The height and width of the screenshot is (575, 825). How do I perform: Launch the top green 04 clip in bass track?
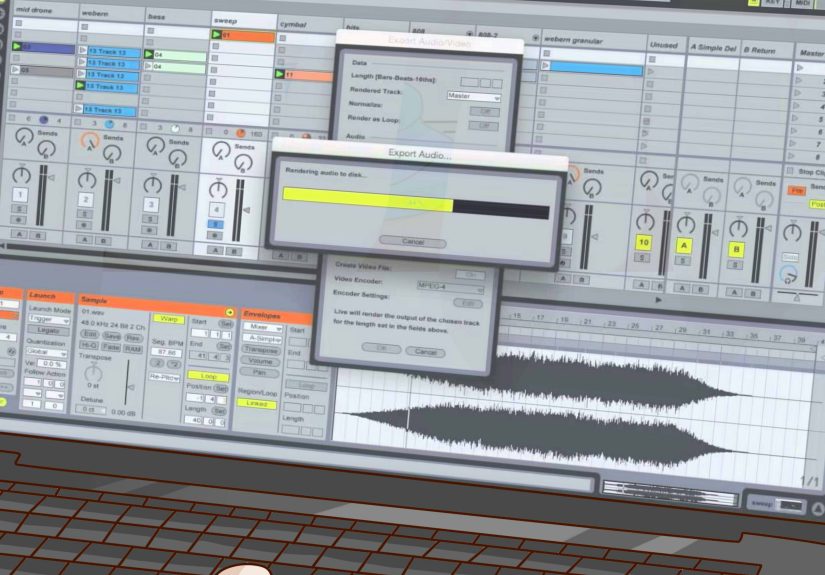pyautogui.click(x=149, y=54)
